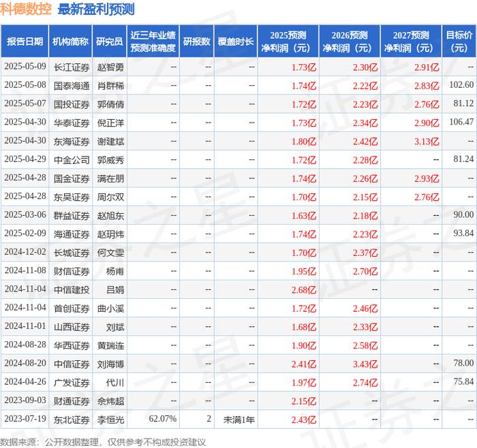Click analyst name 赵智勇
The width and height of the screenshot is (477, 448).
coord(110,67)
